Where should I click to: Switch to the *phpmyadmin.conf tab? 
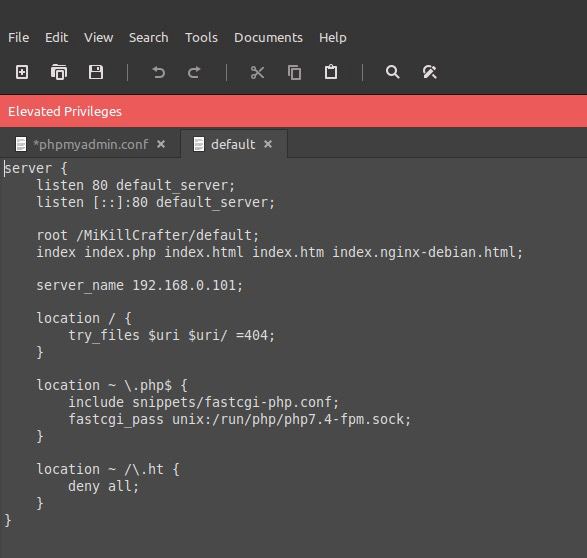91,144
